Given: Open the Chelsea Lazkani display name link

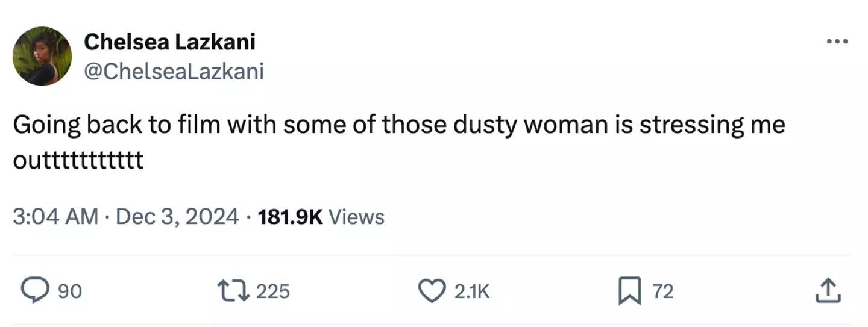Looking at the screenshot, I should point(169,42).
